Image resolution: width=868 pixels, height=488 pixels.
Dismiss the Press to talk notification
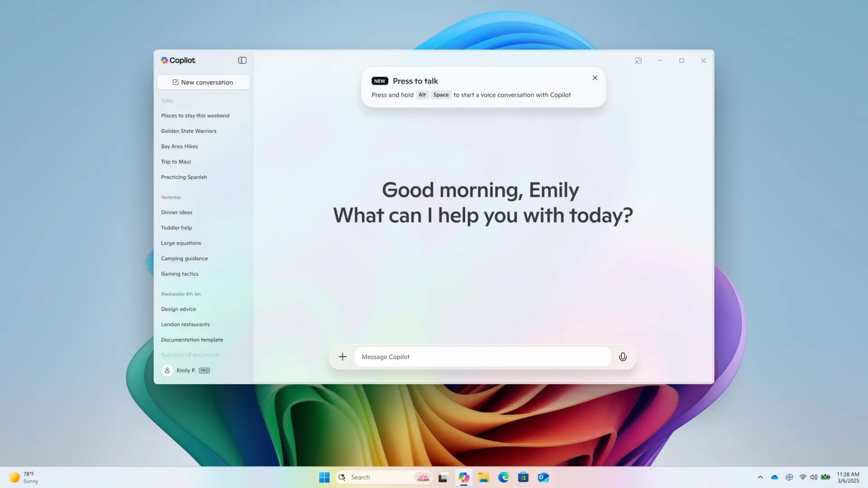(x=595, y=78)
